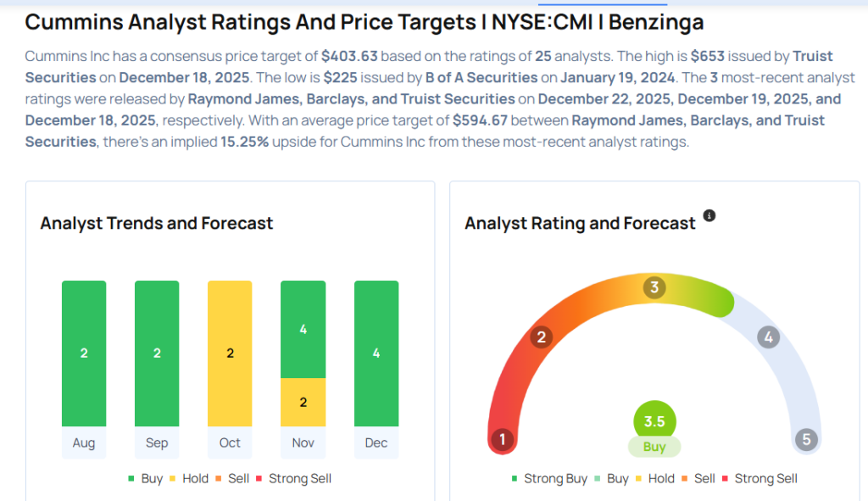Toggle the Hold legend in Analyst Trends chart
Screen dimensions: 868x501
pyautogui.click(x=188, y=478)
